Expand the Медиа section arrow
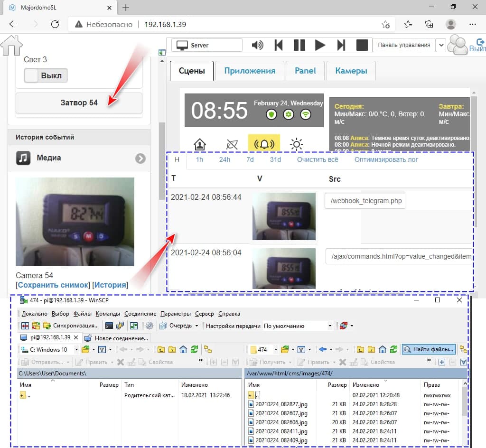 [x=140, y=159]
